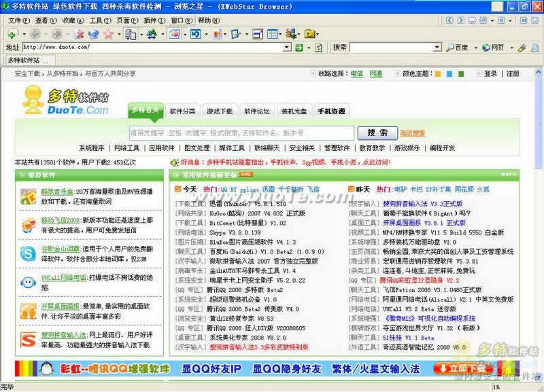Expand the Go button dropdown arrow
This screenshot has width=544, height=392.
tap(309, 48)
